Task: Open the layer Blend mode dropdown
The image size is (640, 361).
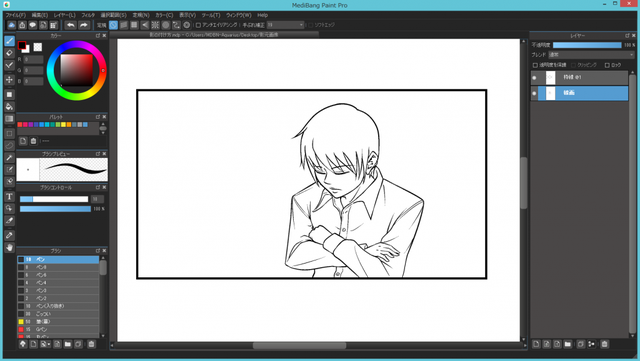Action: point(591,55)
